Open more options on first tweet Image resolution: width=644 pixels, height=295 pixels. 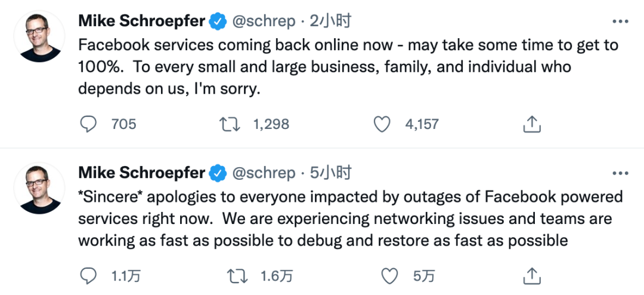(x=620, y=22)
